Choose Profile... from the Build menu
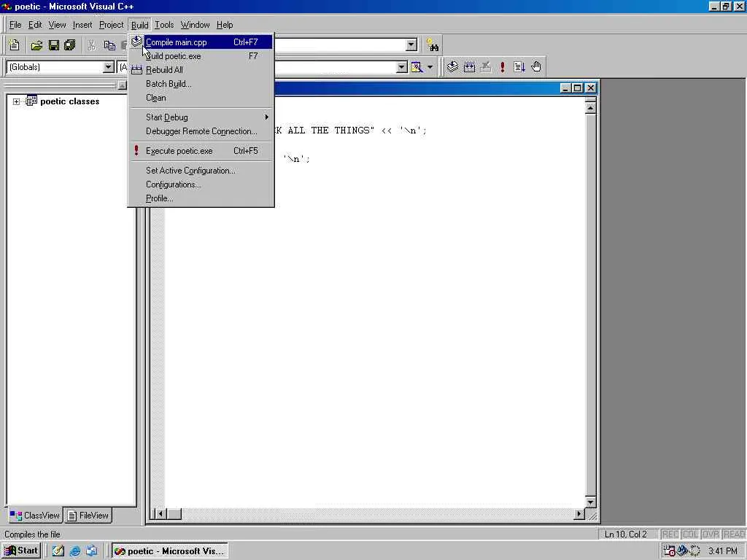747x560 pixels. pyautogui.click(x=201, y=198)
